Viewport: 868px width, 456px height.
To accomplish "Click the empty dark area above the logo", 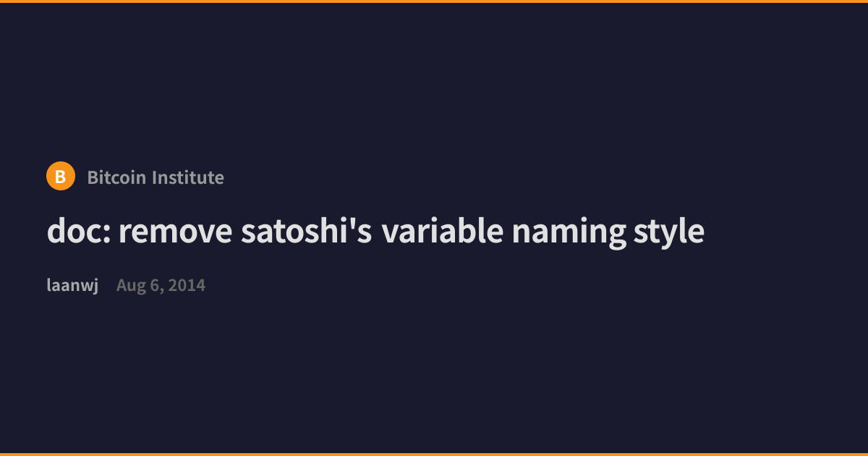I will [x=434, y=80].
